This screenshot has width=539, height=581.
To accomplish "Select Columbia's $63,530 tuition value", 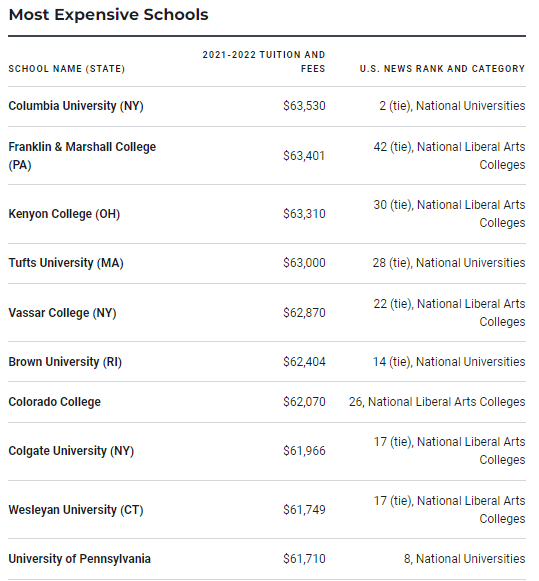I will 304,106.
